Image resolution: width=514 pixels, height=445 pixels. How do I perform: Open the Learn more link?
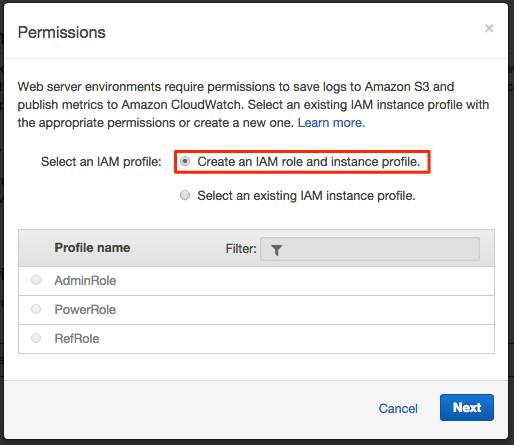[331, 123]
